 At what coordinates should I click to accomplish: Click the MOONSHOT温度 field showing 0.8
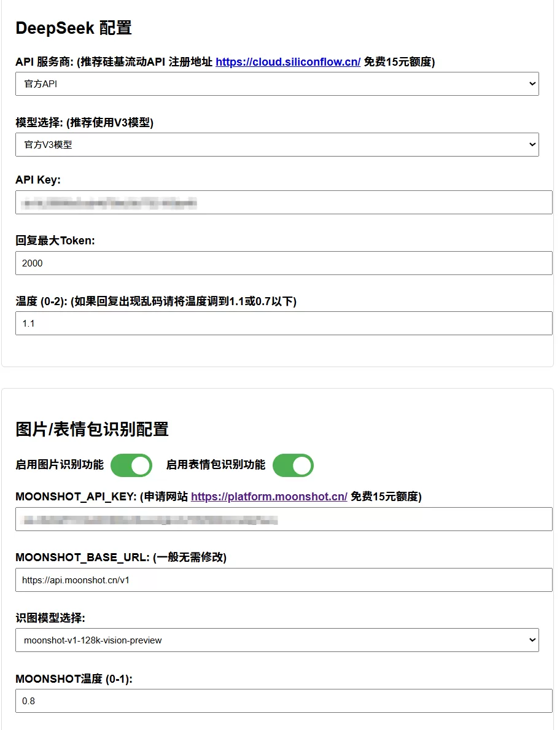[x=284, y=701]
